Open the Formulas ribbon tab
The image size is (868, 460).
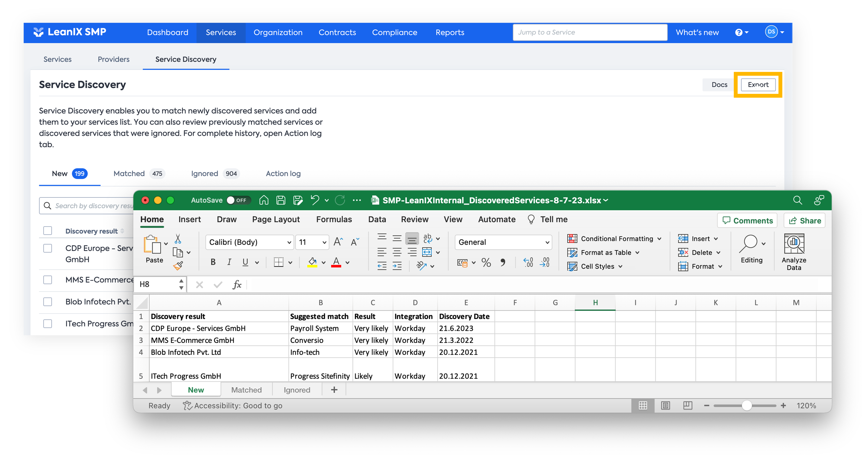[x=334, y=219]
